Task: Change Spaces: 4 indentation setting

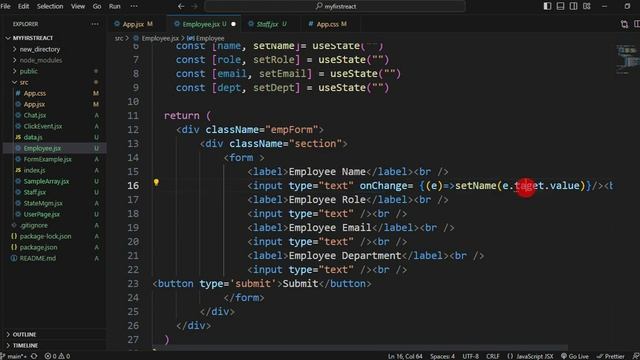Action: tap(442, 356)
